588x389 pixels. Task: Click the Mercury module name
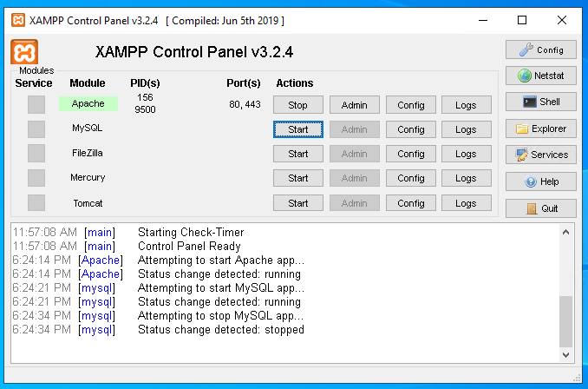(x=88, y=177)
